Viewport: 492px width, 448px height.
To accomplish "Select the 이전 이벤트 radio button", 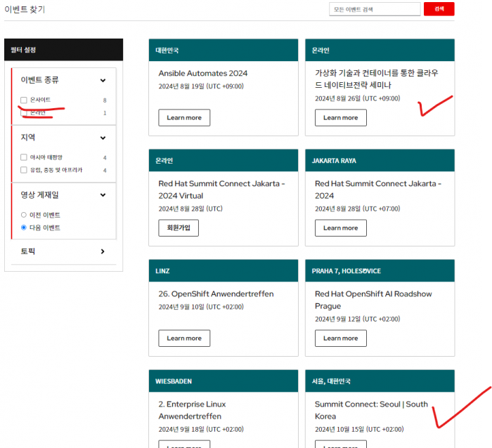I will click(x=23, y=215).
